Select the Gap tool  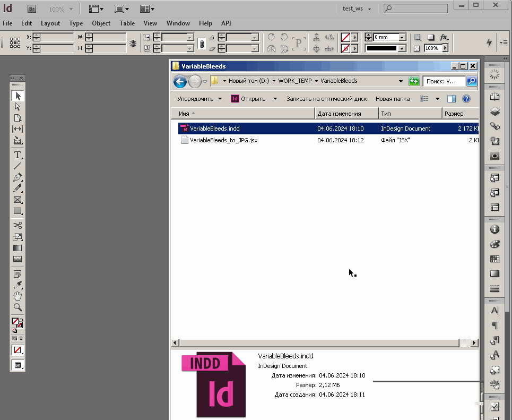[x=18, y=129]
